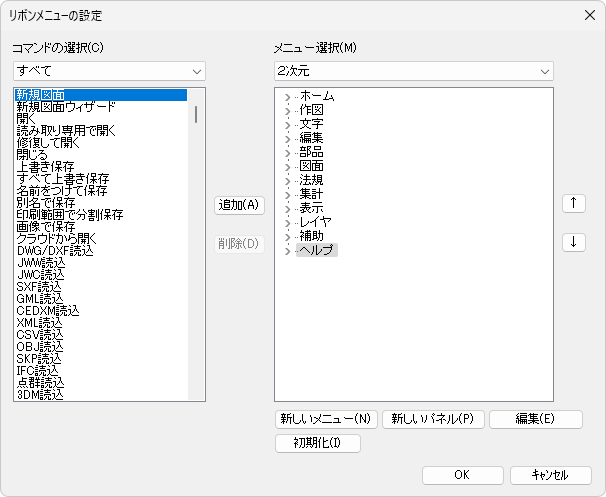
Task: Select ヘルプ in the menu tree
Action: point(317,250)
